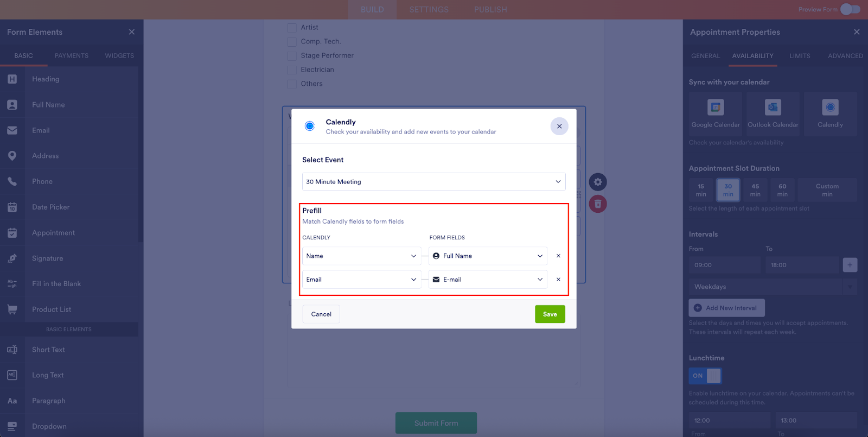Close the Calendly dialog

559,126
